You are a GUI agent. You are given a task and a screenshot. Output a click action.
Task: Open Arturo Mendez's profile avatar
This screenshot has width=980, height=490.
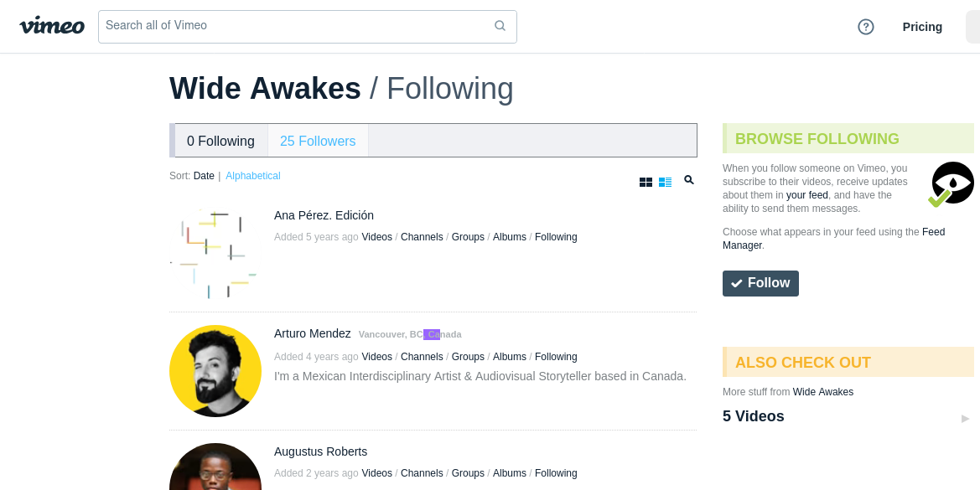(x=215, y=371)
